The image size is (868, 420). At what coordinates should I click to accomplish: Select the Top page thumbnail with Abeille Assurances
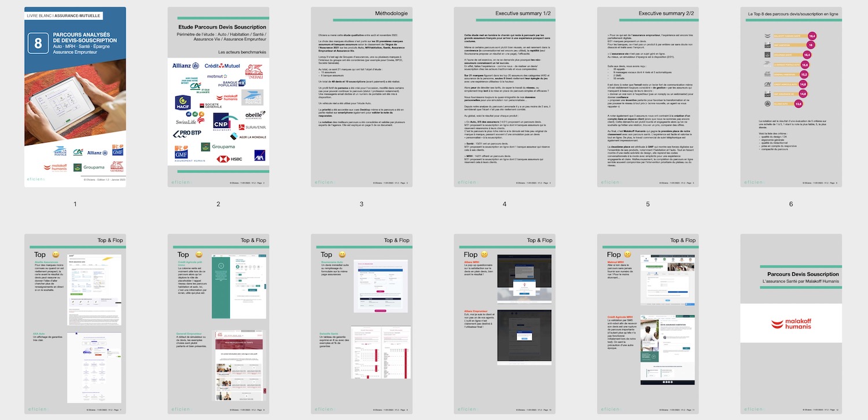pyautogui.click(x=75, y=324)
